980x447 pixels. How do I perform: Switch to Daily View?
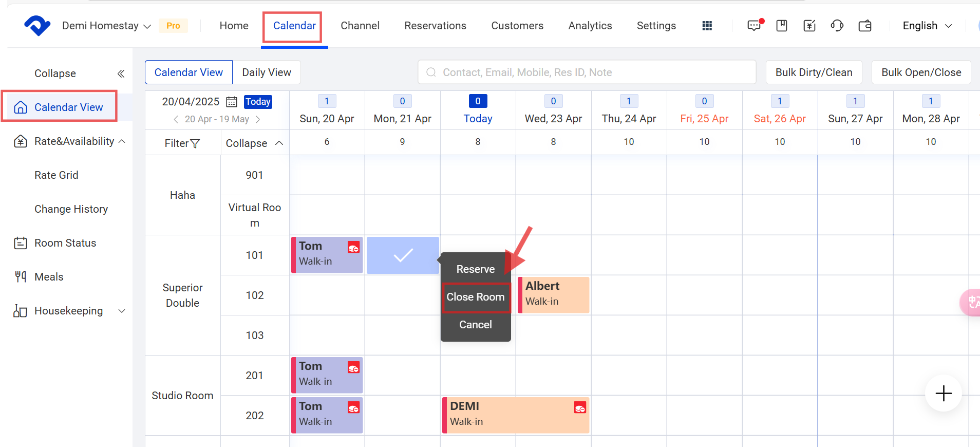click(x=266, y=72)
